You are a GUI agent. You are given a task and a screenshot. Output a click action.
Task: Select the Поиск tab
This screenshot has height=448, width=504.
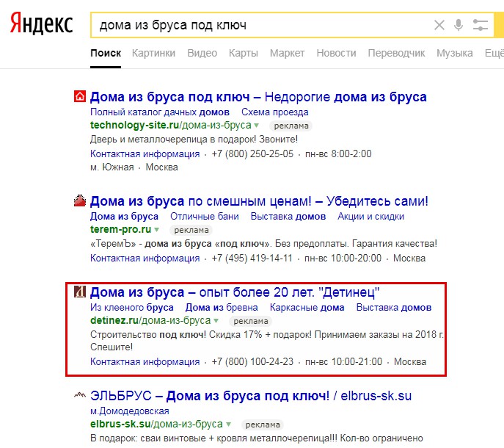click(x=106, y=53)
